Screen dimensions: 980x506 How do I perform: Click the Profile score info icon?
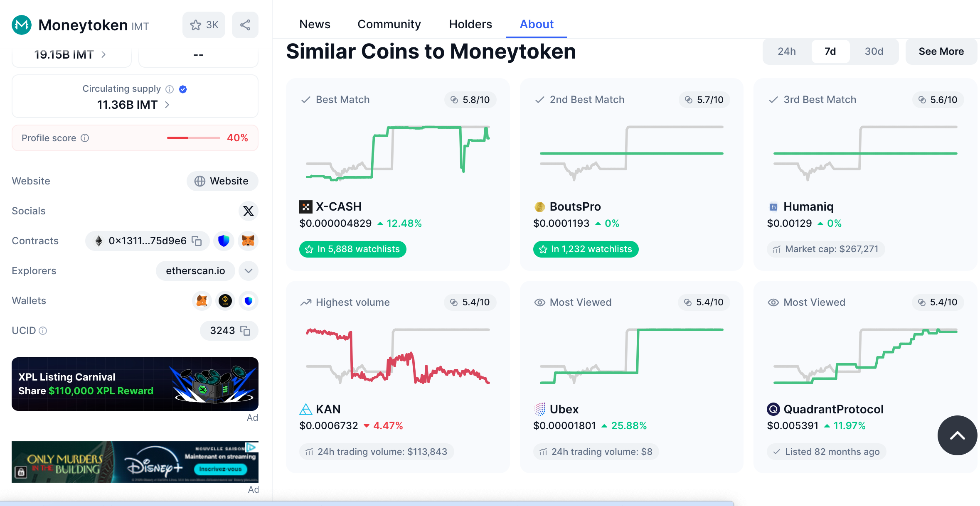(x=85, y=138)
